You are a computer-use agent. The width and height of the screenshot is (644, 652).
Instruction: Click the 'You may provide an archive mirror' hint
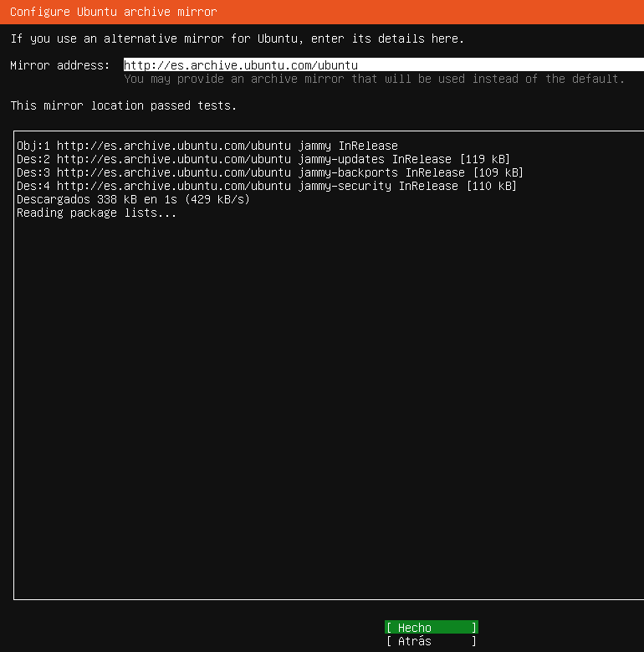coord(374,79)
